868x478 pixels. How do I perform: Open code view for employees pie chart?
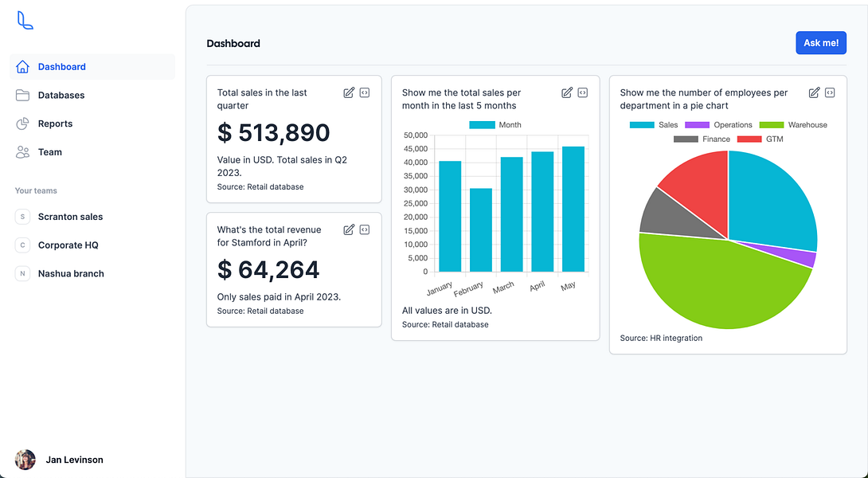point(830,92)
